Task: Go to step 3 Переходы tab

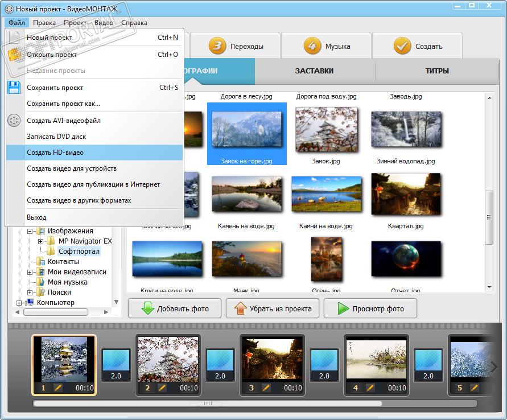Action: [x=236, y=46]
